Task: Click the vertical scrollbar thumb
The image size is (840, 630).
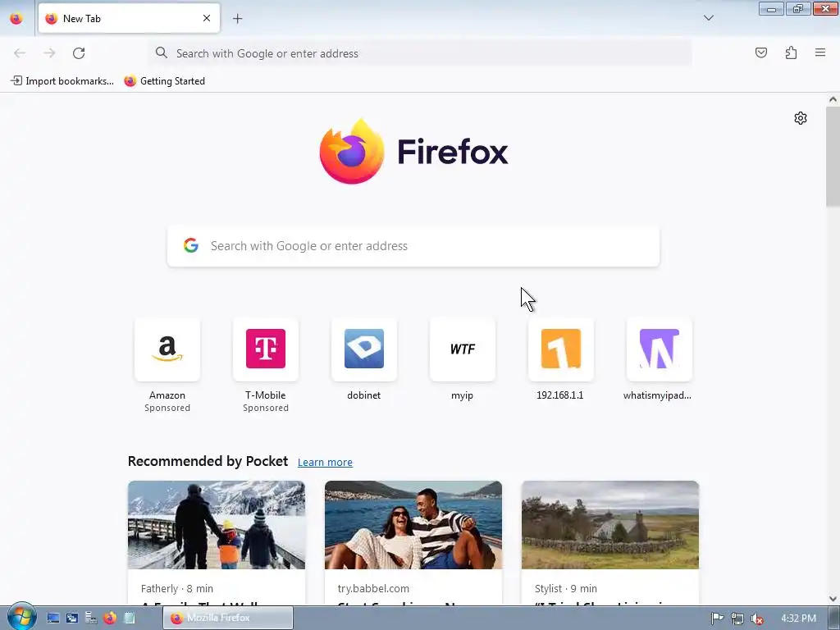Action: 833,157
